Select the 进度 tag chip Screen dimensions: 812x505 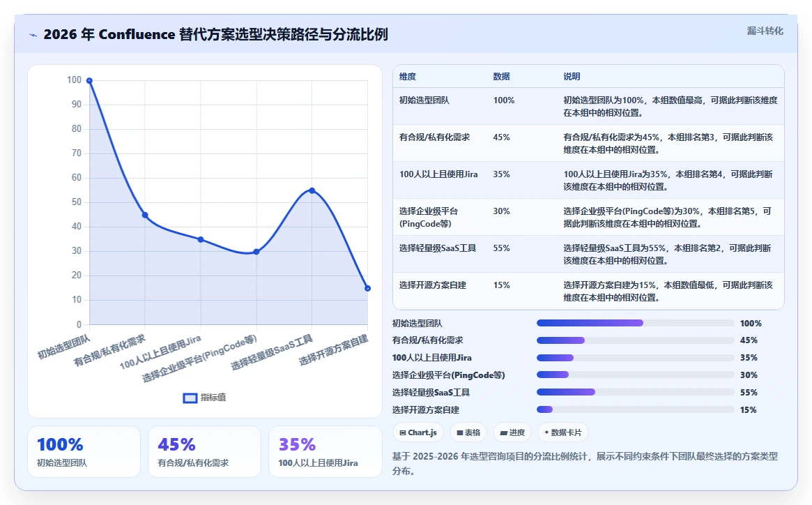[512, 432]
